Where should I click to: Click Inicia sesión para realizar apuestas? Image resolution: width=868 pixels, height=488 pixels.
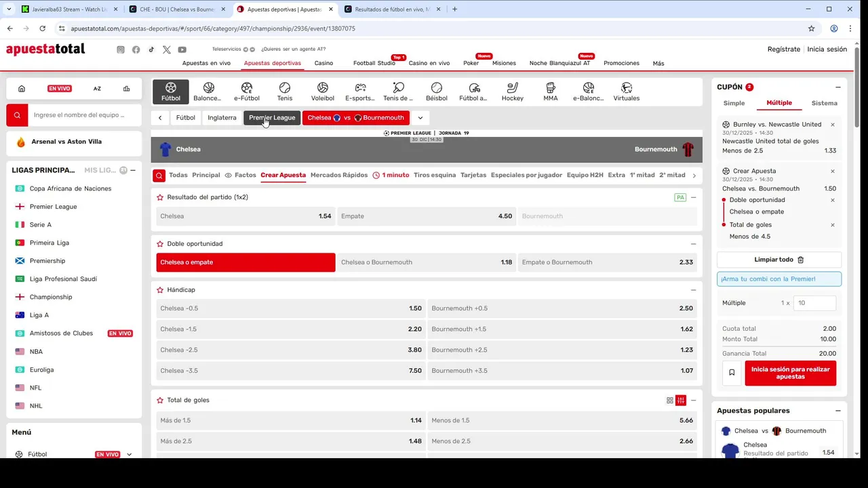(x=790, y=373)
